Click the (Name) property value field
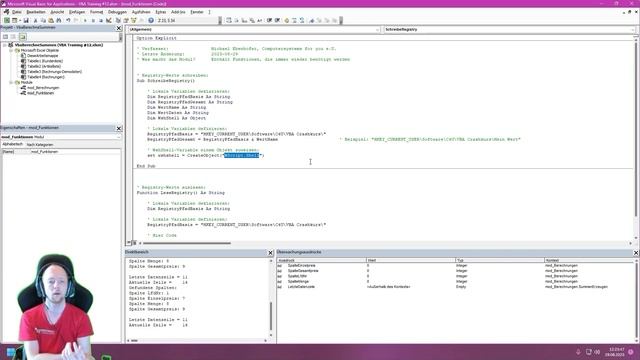The image size is (640, 360). [x=76, y=151]
